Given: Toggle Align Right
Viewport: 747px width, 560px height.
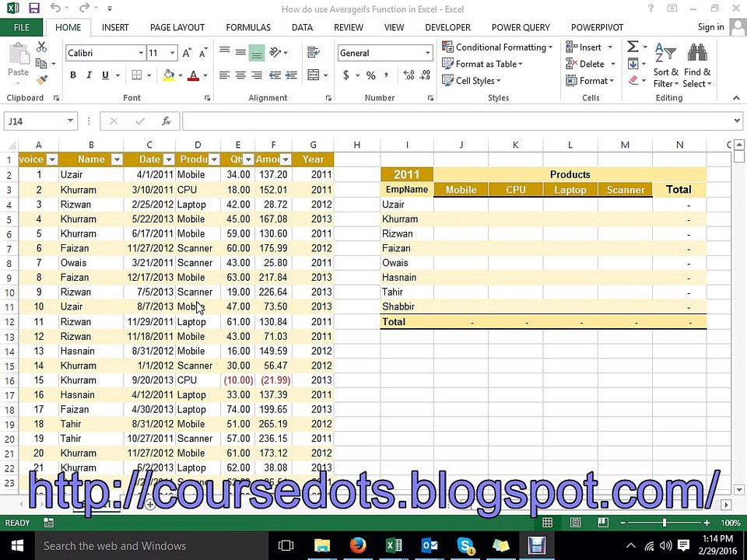Looking at the screenshot, I should (257, 75).
